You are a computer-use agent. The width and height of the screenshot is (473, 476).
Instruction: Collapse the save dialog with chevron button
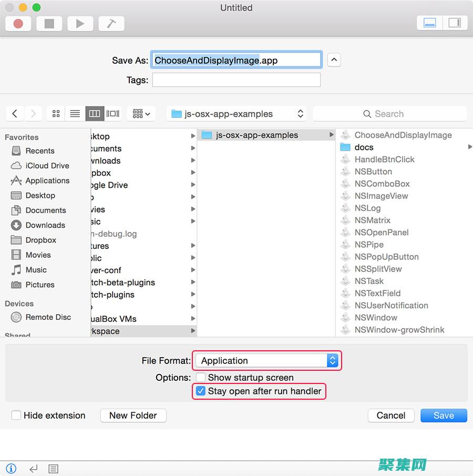334,60
